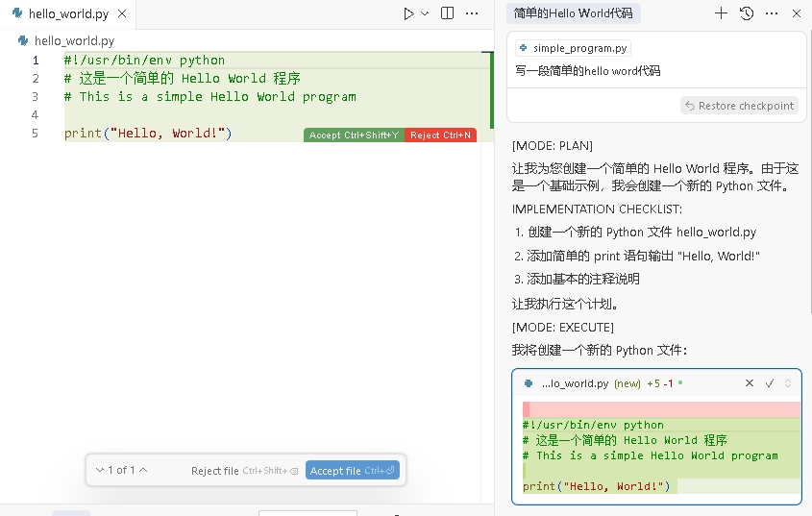Image resolution: width=812 pixels, height=516 pixels.
Task: Reject the change with Ctrl+N button
Action: click(440, 135)
